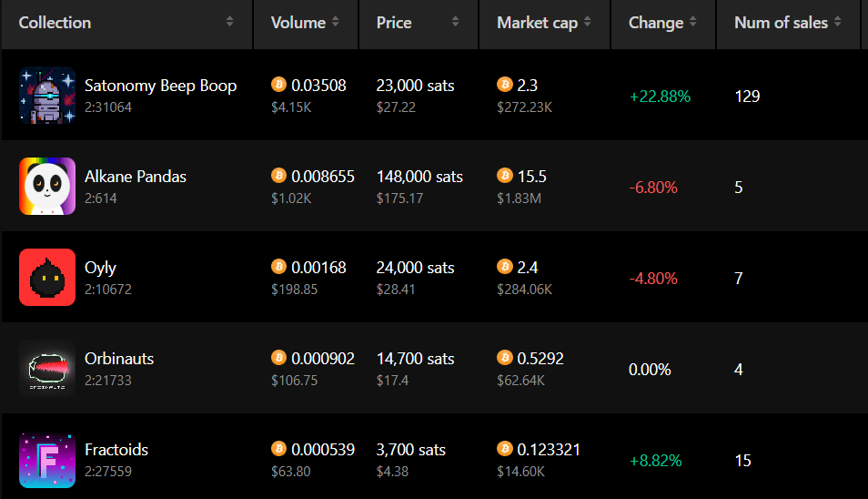Click the -4.80% change value
The height and width of the screenshot is (499, 868).
pos(653,279)
